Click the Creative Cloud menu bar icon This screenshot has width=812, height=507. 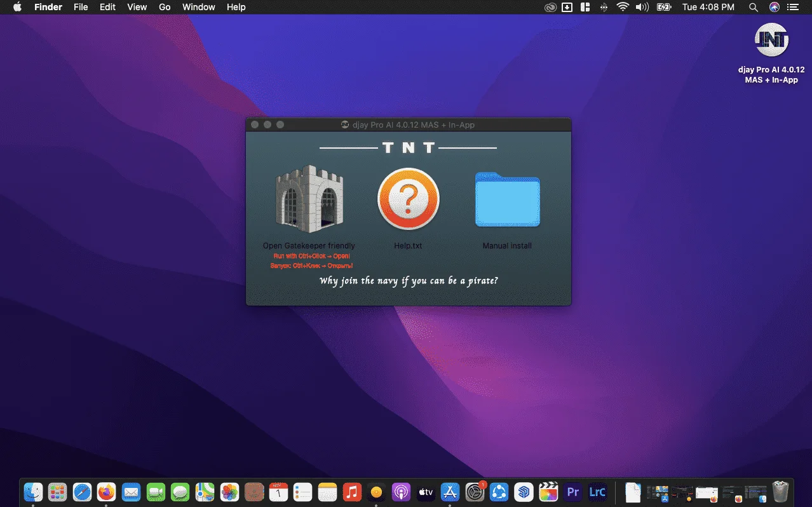coord(550,7)
